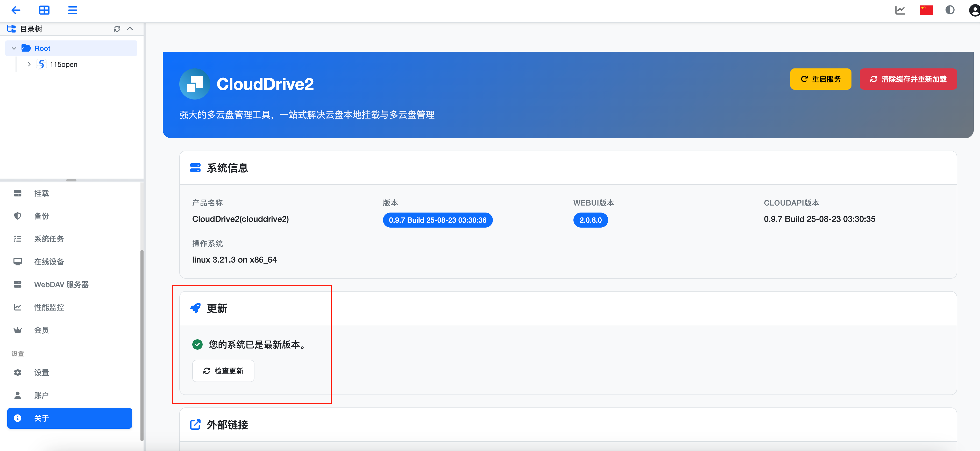980x451 pixels.
Task: Toggle dark/light theme mode
Action: [950, 10]
